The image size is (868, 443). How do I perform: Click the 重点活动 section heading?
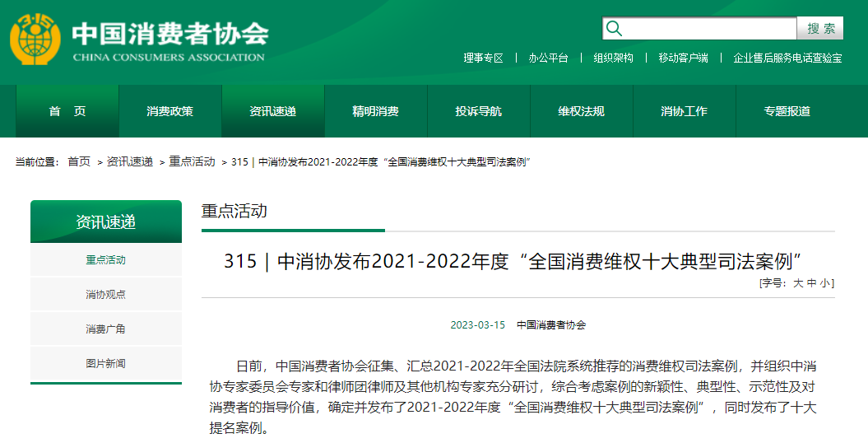(234, 211)
